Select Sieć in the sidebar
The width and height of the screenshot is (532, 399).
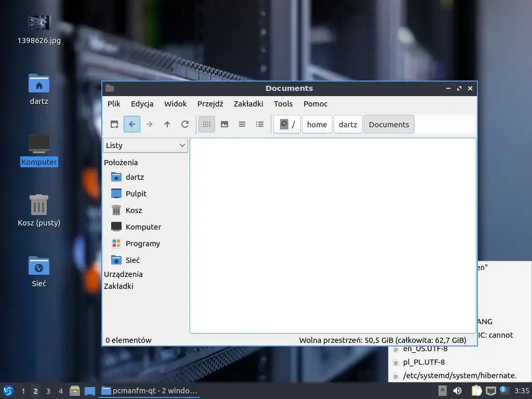tap(132, 260)
